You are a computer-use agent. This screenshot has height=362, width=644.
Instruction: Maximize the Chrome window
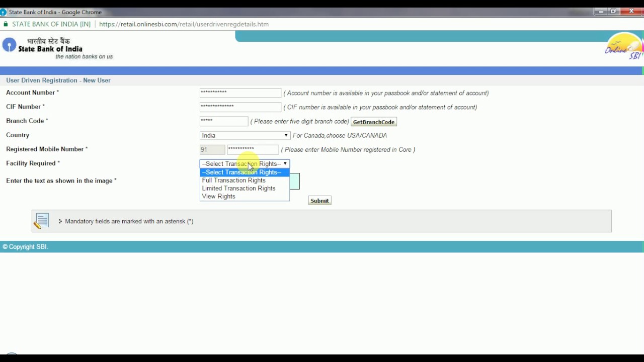tap(613, 12)
